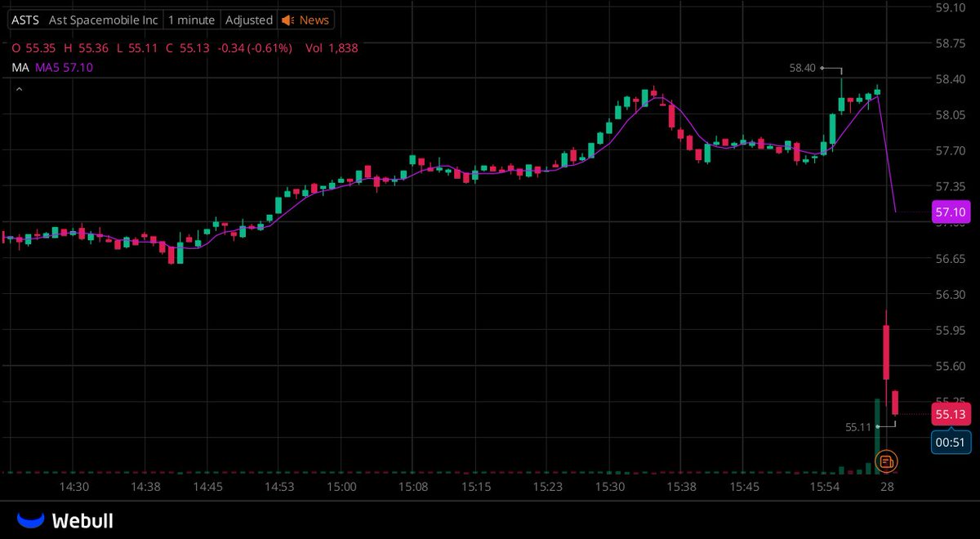Click the 15:08 time axis label

[x=414, y=487]
